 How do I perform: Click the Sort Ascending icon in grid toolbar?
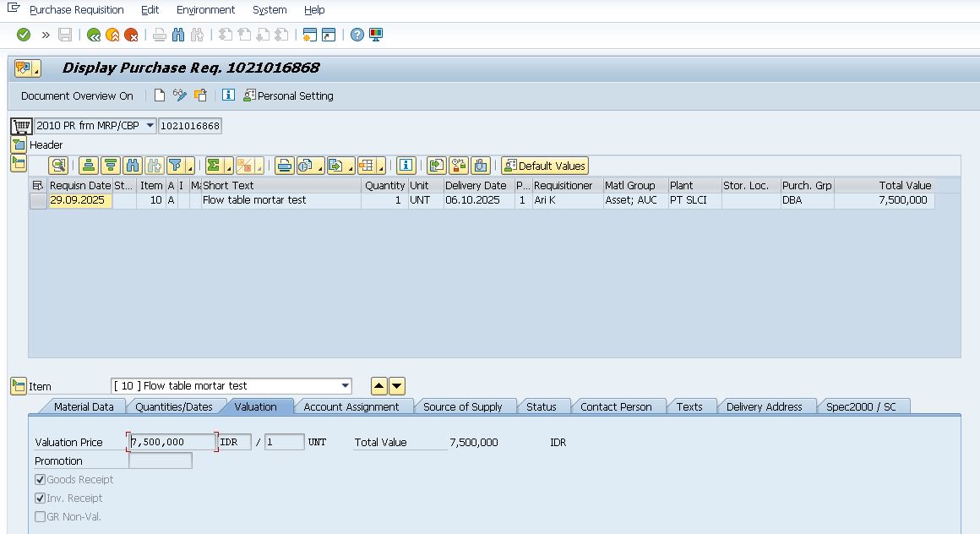coord(88,166)
